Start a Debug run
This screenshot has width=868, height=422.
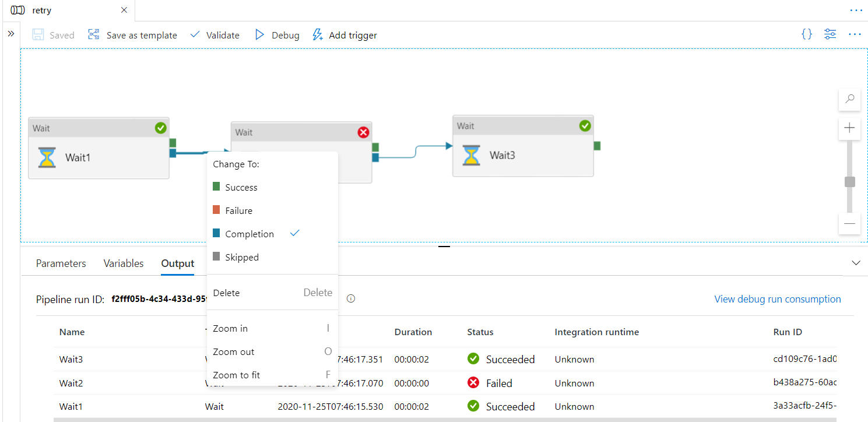[x=277, y=35]
